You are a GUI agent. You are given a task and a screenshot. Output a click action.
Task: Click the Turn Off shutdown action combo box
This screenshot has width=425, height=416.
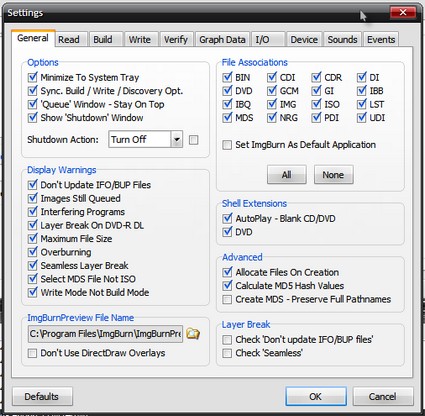tap(145, 139)
